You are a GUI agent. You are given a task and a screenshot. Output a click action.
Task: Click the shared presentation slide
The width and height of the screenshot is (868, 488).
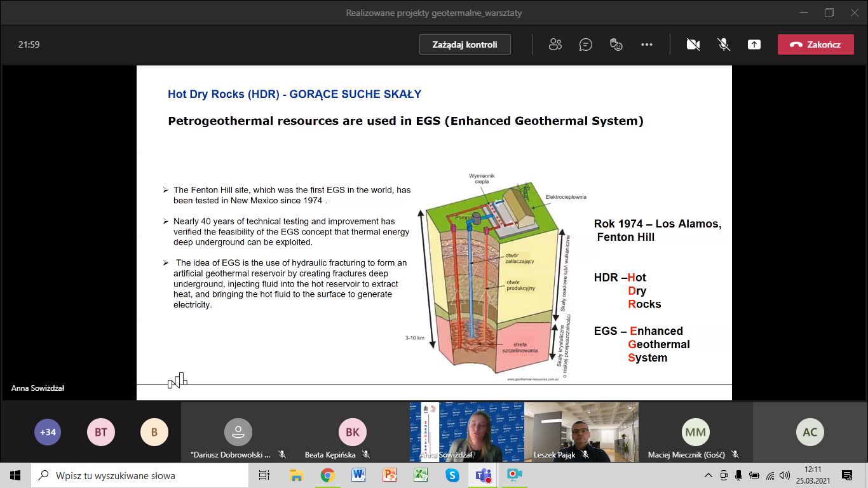click(434, 233)
